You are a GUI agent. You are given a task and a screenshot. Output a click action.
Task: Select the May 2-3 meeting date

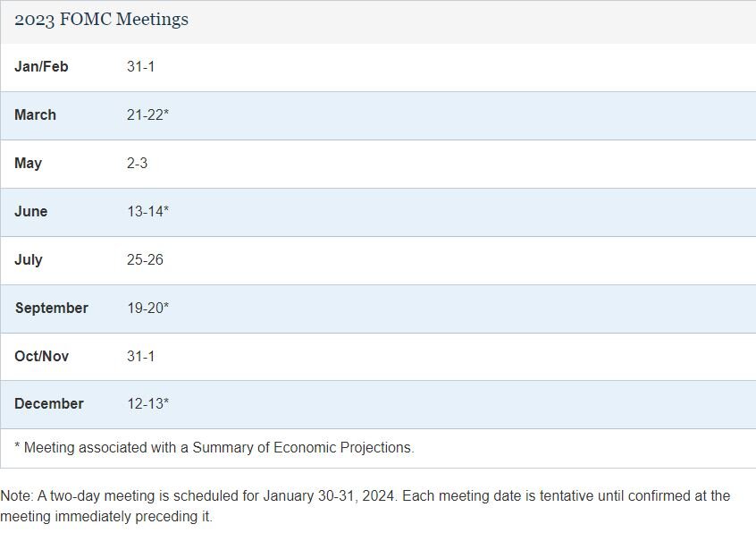coord(138,164)
